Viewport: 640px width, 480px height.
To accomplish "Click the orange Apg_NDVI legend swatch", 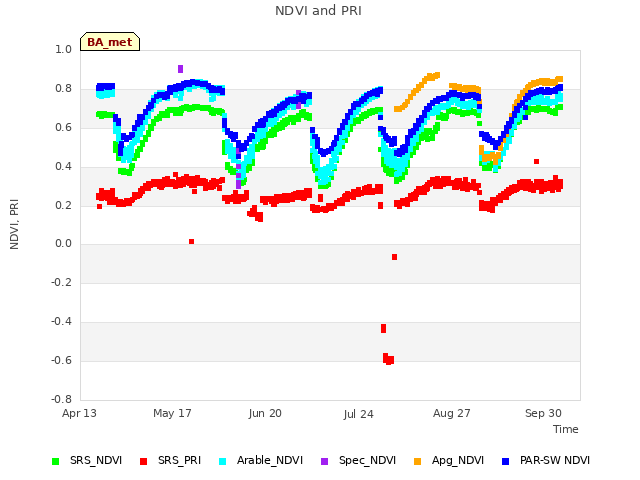I will click(x=417, y=461).
